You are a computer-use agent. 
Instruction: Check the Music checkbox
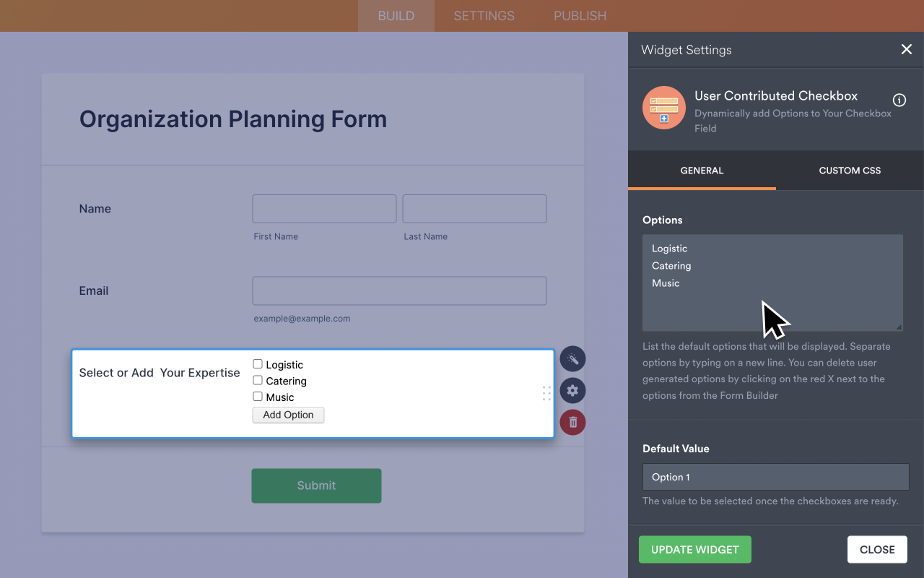click(257, 396)
